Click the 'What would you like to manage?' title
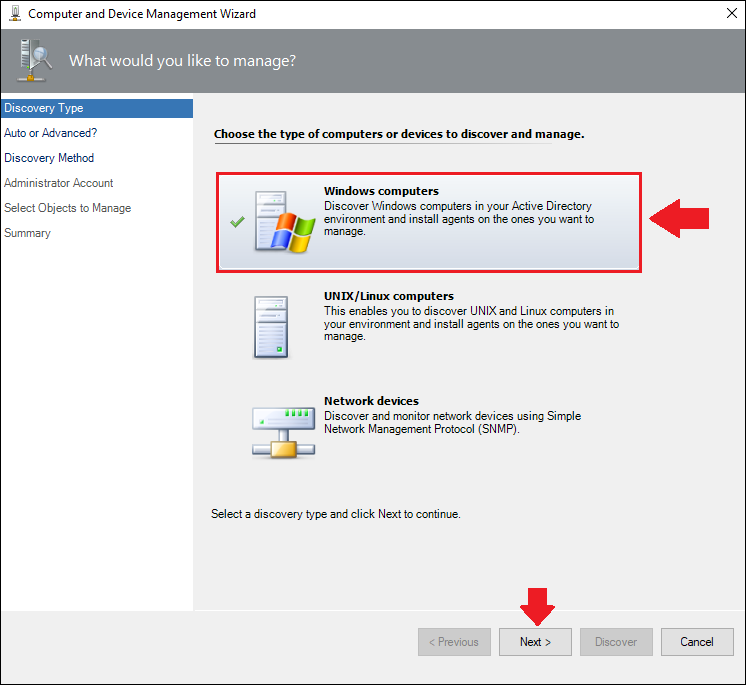This screenshot has width=746, height=685. coord(182,61)
